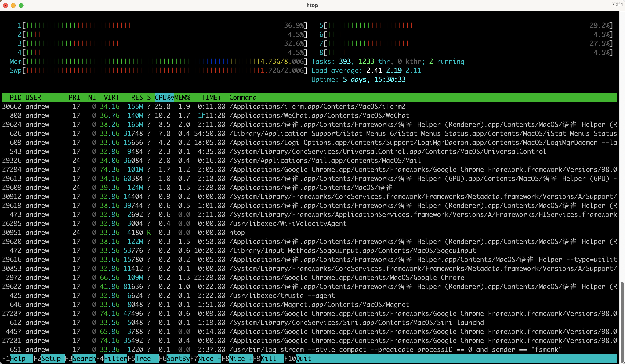Activate the F4 Filter function

[x=115, y=359]
